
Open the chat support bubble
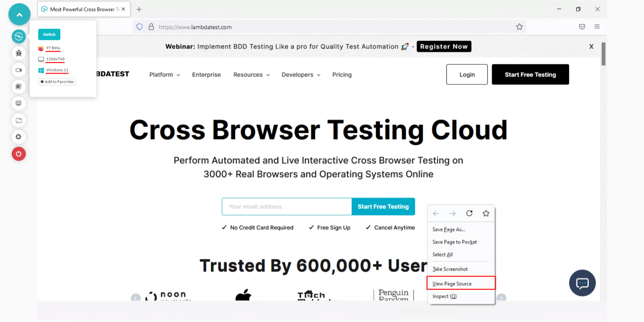tap(582, 283)
